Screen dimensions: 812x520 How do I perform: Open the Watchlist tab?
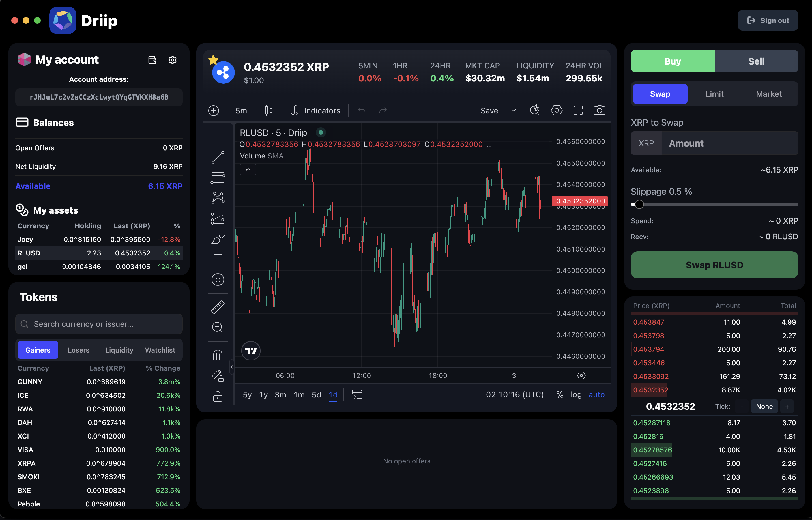click(160, 350)
